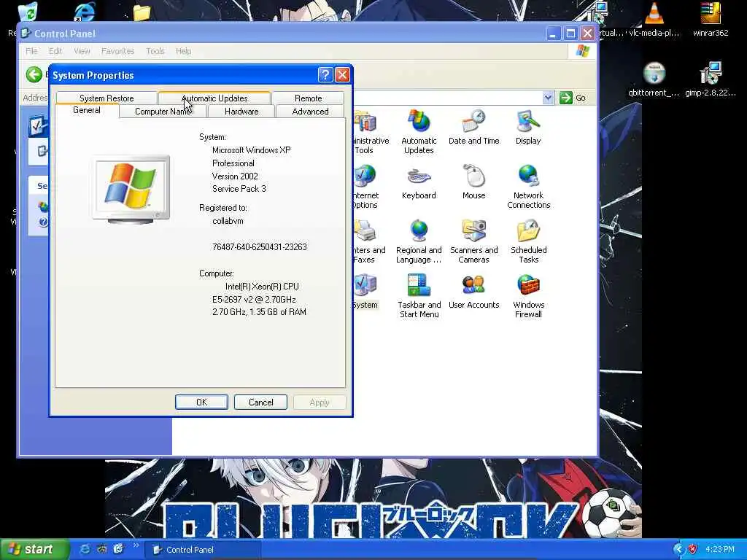This screenshot has height=560, width=747.
Task: Open the Edit menu
Action: (x=55, y=51)
